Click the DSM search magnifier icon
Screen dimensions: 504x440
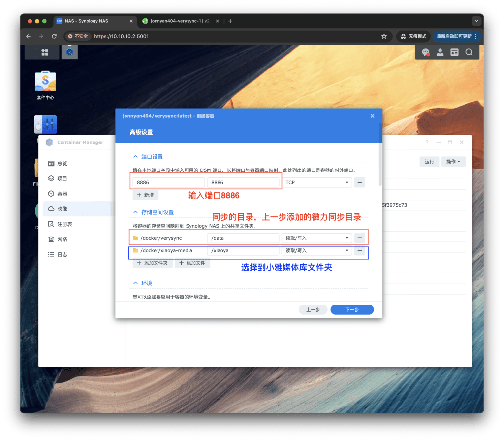coord(469,52)
